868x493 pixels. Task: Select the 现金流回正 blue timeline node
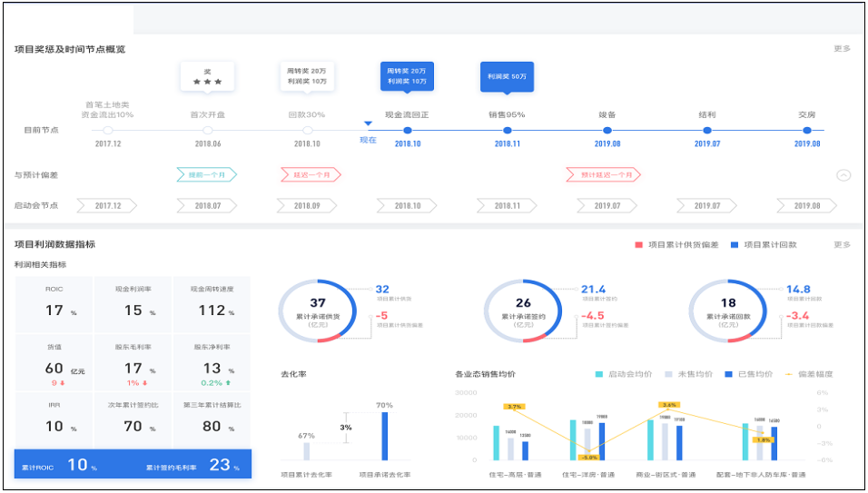point(408,131)
